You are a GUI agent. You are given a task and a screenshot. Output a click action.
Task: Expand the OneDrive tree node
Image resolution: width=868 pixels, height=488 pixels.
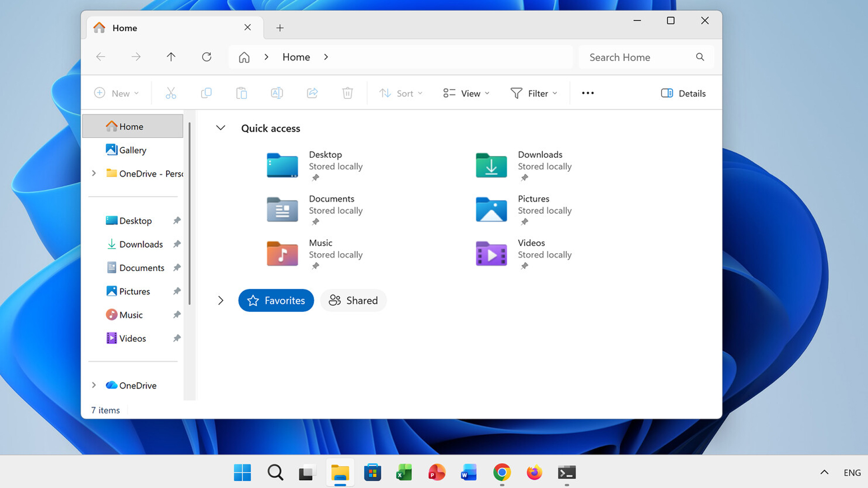[x=94, y=385]
